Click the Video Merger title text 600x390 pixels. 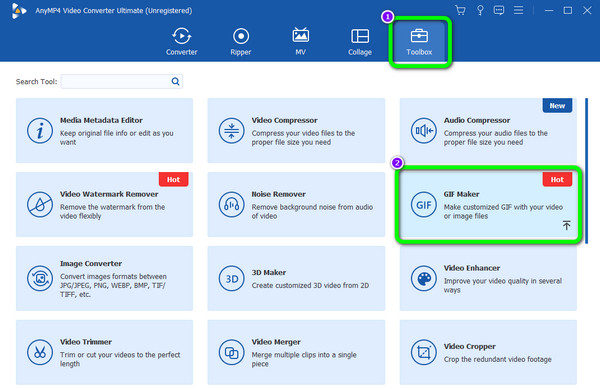[x=276, y=342]
